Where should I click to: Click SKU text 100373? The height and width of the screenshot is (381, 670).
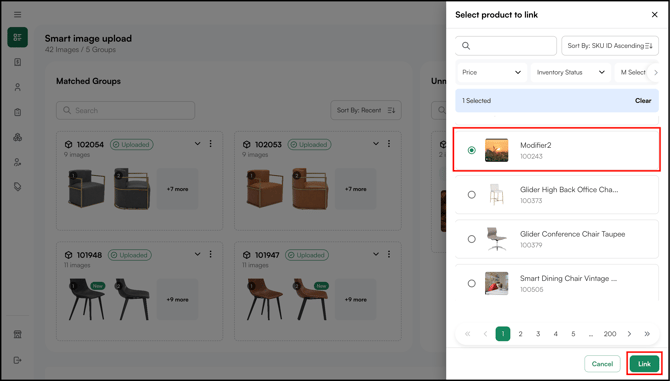531,201
